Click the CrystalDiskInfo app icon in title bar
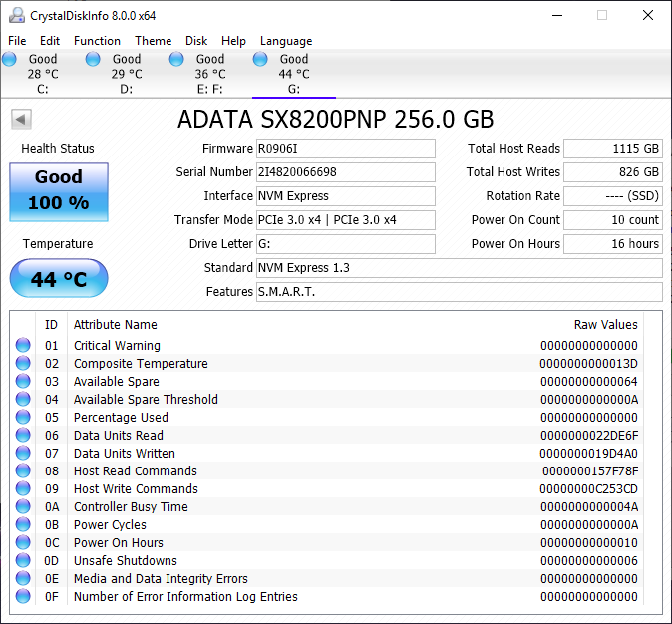 pos(17,15)
